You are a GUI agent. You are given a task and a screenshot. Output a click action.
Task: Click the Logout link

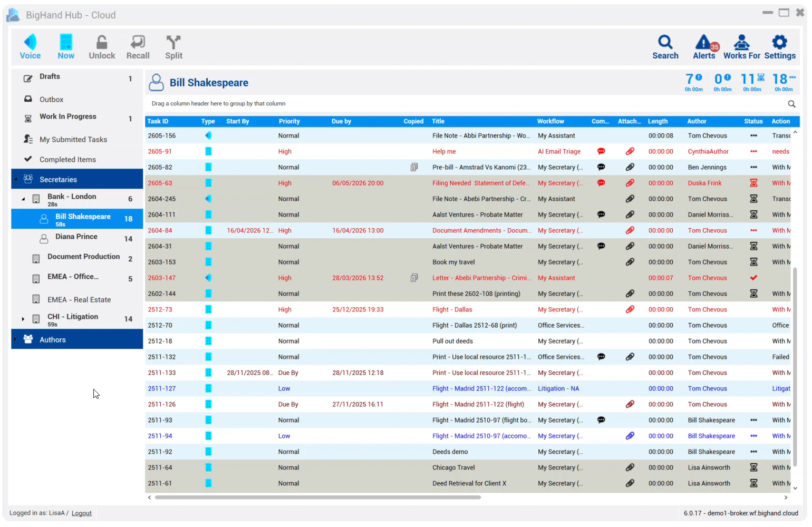(82, 513)
